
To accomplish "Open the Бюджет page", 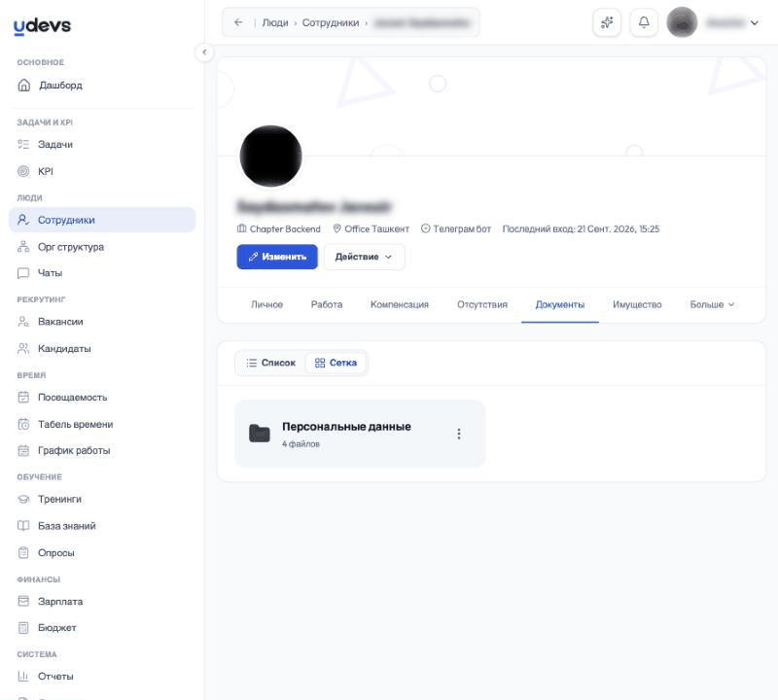I will pos(102,627).
